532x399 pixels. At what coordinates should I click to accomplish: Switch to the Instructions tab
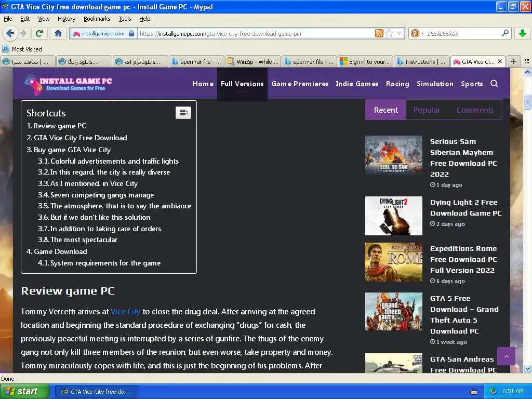422,62
